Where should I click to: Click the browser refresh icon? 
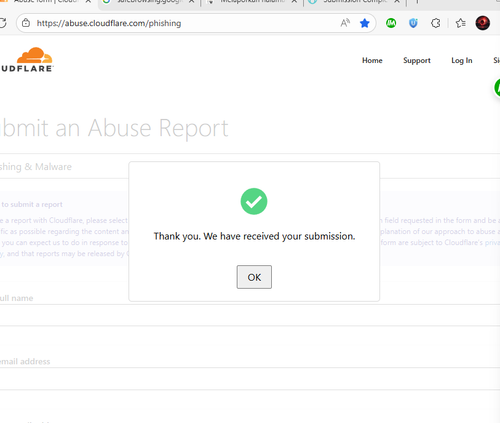(3, 23)
